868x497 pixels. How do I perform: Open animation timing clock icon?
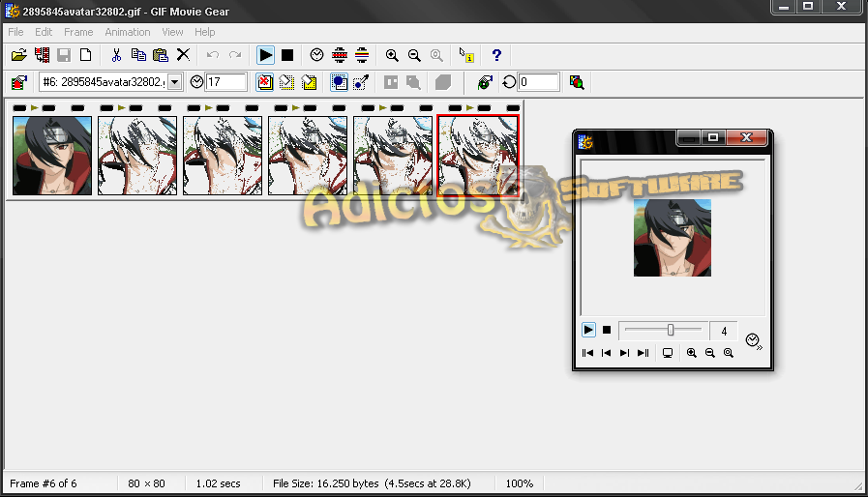click(316, 55)
